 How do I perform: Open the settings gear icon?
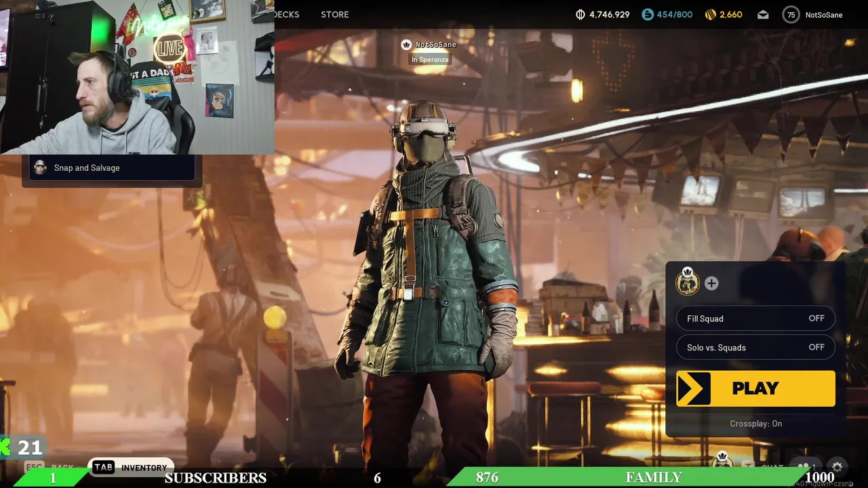[837, 467]
